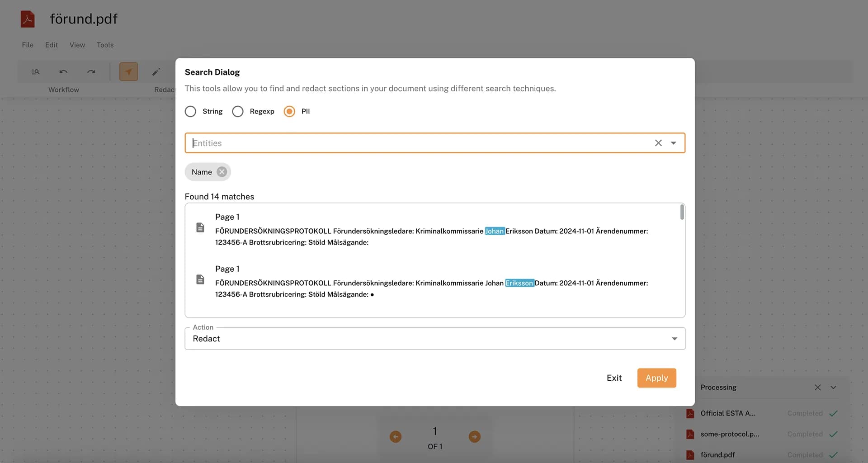The image size is (868, 463).
Task: Click Exit to close the dialog
Action: (x=614, y=378)
